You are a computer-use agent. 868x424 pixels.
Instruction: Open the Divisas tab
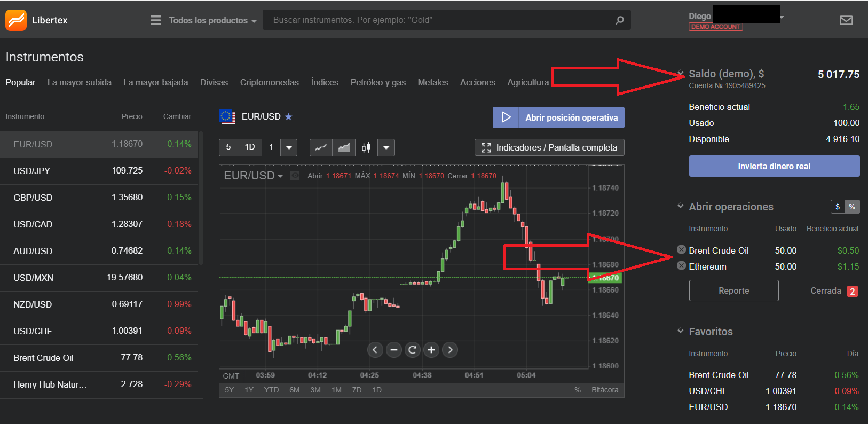click(214, 82)
